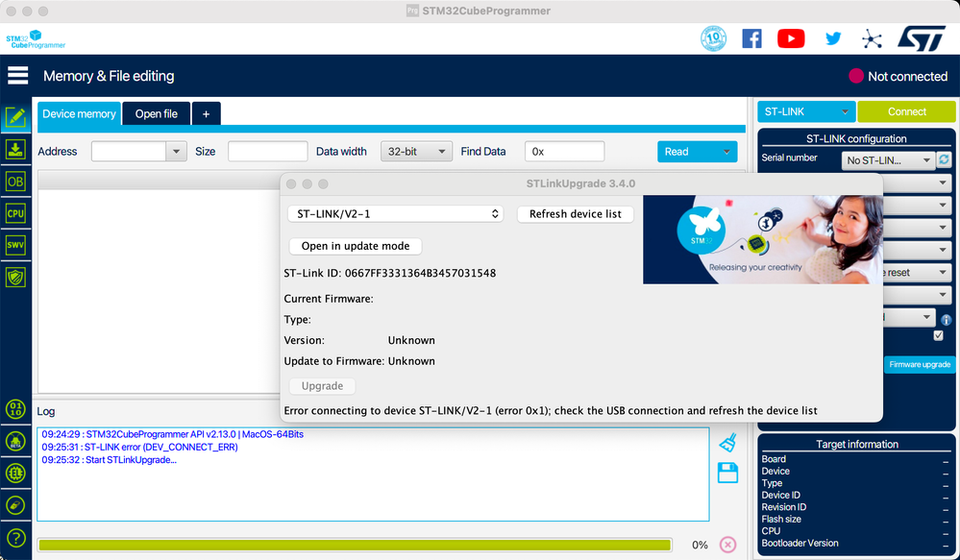The height and width of the screenshot is (560, 960).
Task: Click the Size input field
Action: [x=267, y=151]
